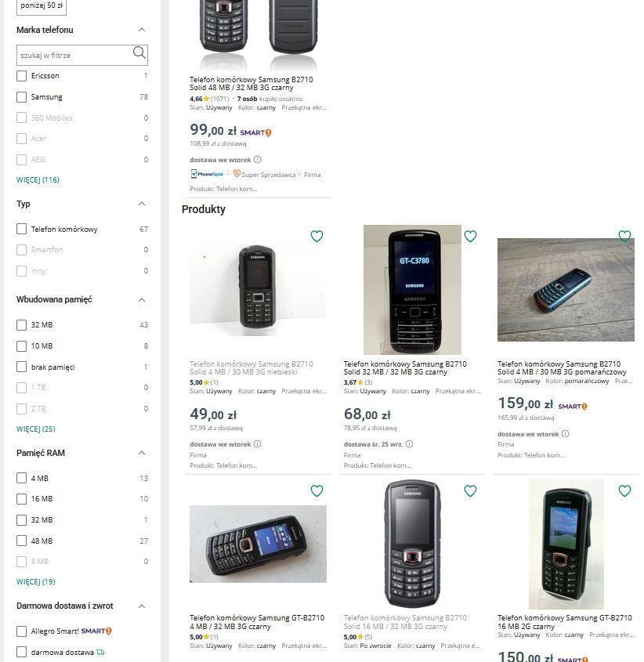Screen dimensions: 644x662
Task: Check the Samsung brand checkbox
Action: (21, 97)
